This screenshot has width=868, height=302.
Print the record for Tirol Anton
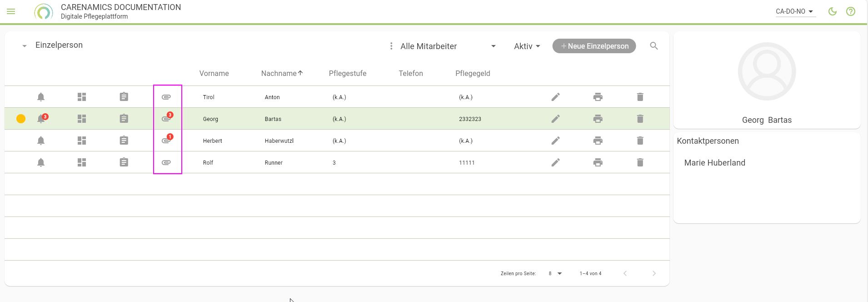pyautogui.click(x=598, y=97)
